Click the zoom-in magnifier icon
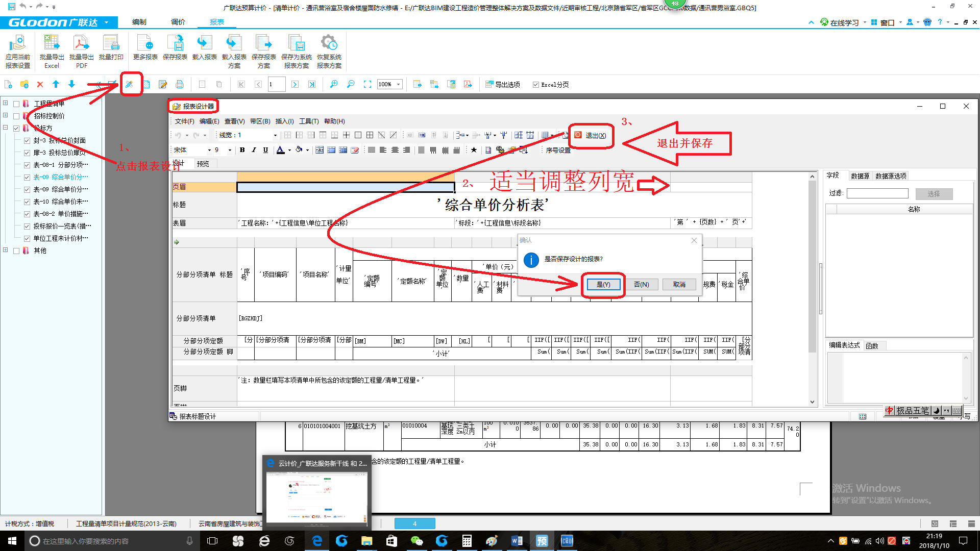980x551 pixels. (x=334, y=84)
